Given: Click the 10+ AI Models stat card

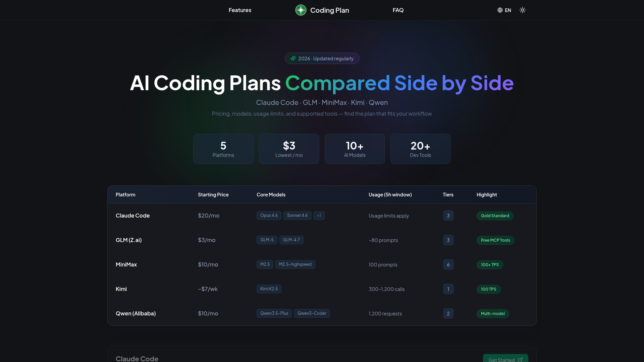Looking at the screenshot, I should [355, 149].
